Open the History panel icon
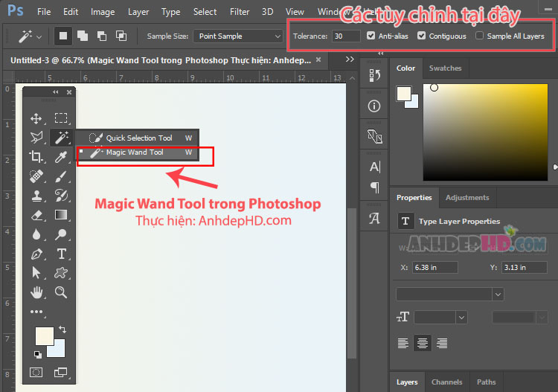Screen dimensions: 558x392 coord(374,75)
